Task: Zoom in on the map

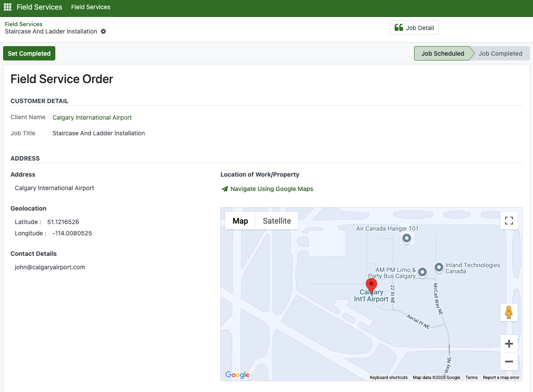Action: pos(509,344)
